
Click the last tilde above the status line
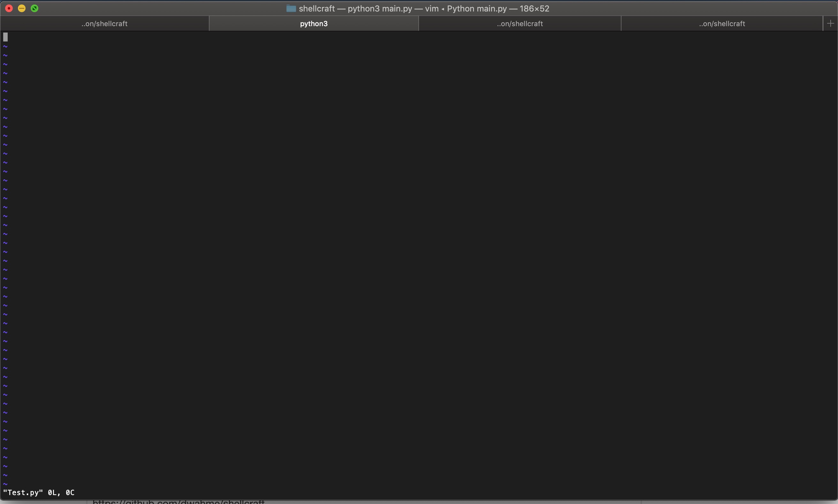pos(5,484)
